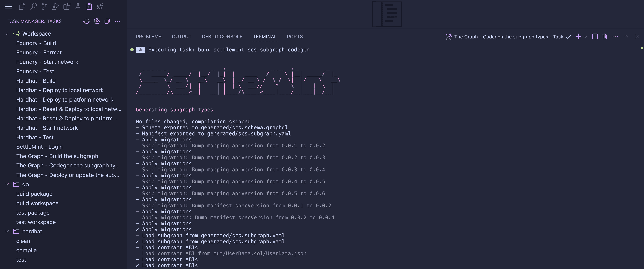Switch to the Debug Console tab

click(222, 37)
